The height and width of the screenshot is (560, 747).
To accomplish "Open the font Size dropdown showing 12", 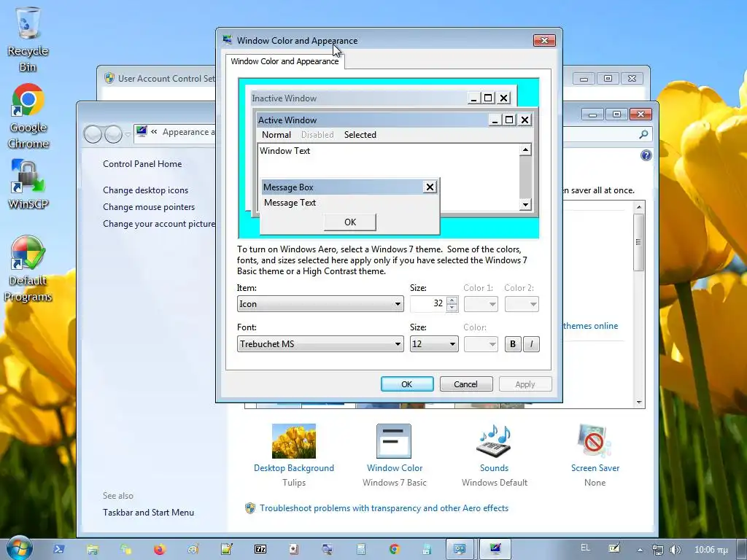I will [x=434, y=344].
